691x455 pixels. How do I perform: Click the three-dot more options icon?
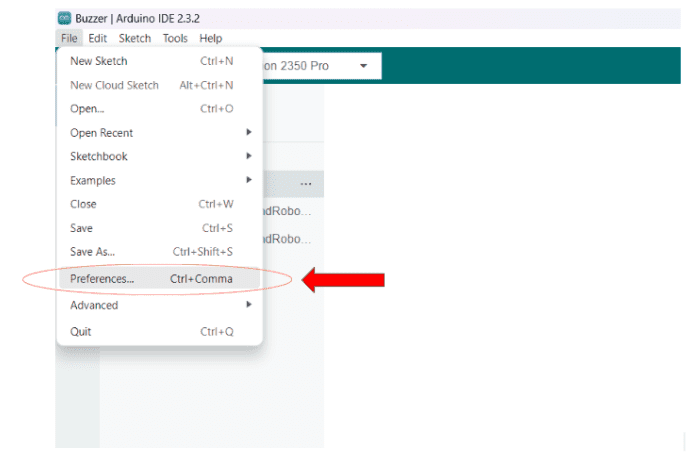(305, 184)
